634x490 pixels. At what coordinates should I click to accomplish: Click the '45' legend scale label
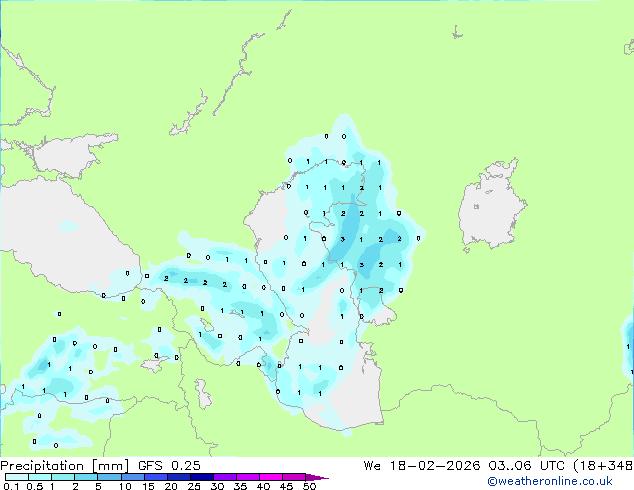[x=286, y=486]
